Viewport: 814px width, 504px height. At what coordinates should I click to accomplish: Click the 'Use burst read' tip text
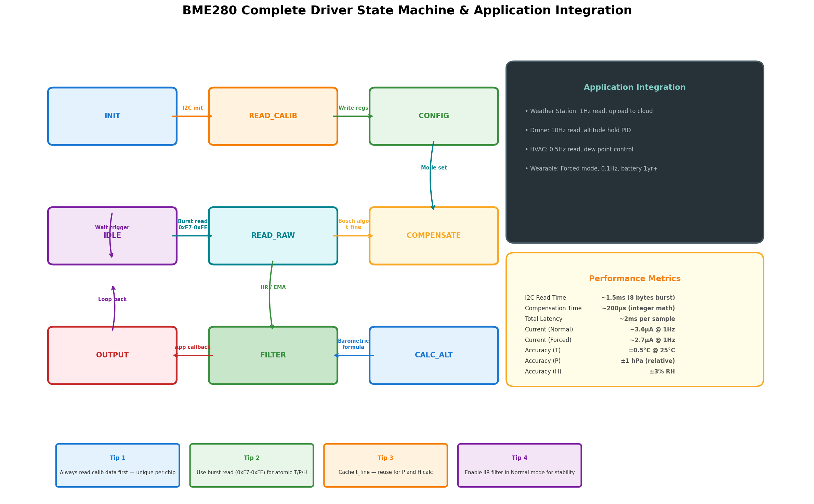click(251, 473)
